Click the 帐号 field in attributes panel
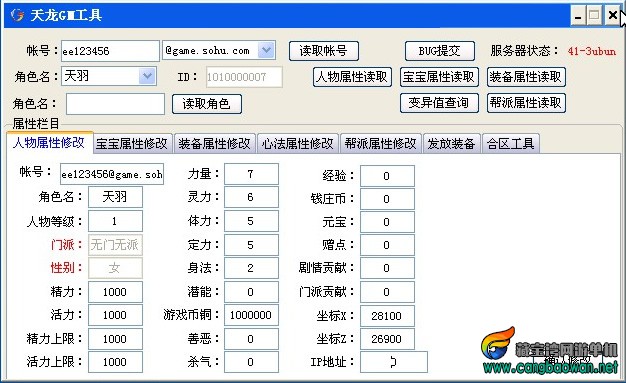Image resolution: width=626 pixels, height=383 pixels. coord(112,174)
